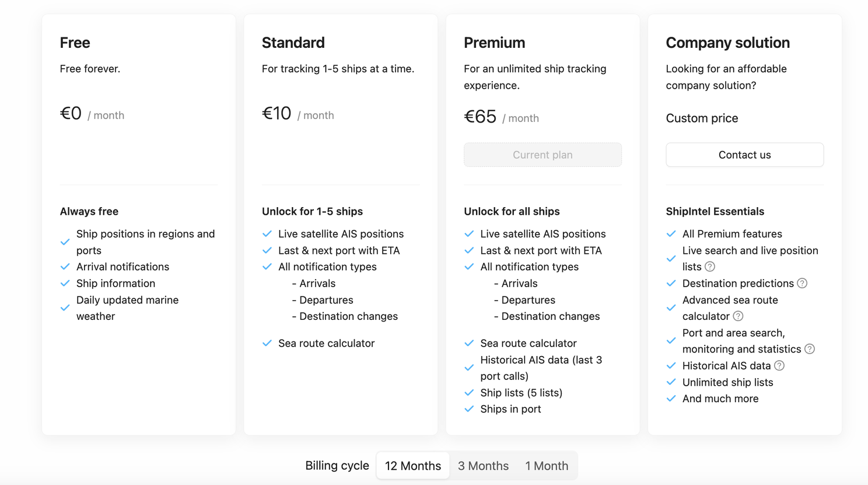Click checkmark beside Arrival notifications
Image resolution: width=868 pixels, height=485 pixels.
(65, 267)
